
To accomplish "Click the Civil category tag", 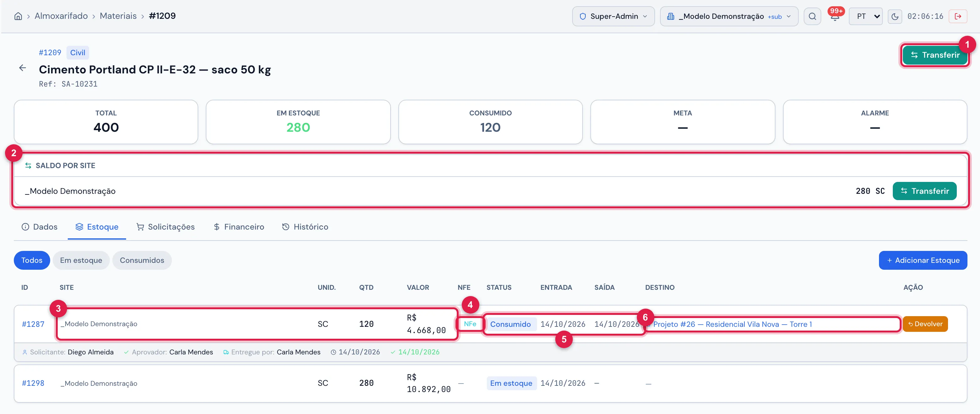I will [77, 52].
